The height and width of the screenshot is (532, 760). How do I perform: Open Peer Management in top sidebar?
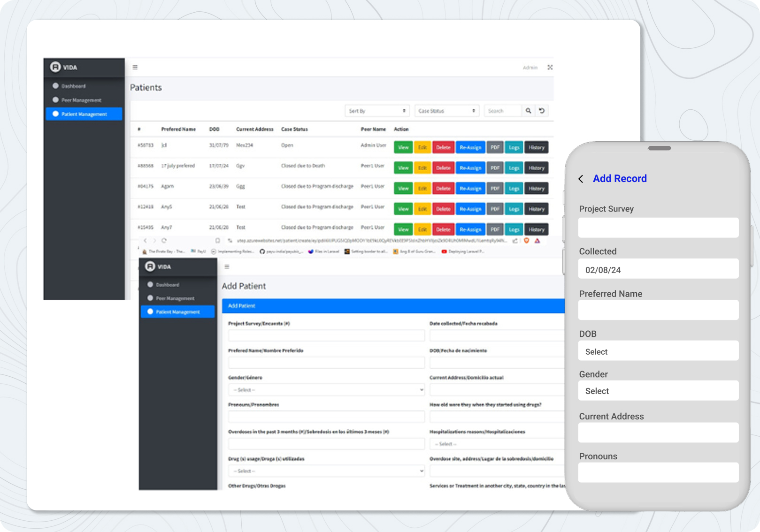click(81, 100)
